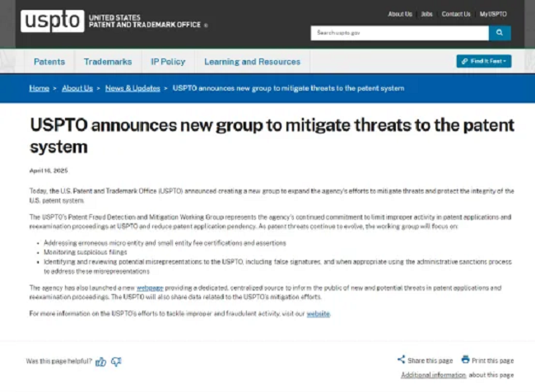Viewport: 535px width, 392px height.
Task: Follow the 'website' link in the last paragraph
Action: click(x=318, y=314)
